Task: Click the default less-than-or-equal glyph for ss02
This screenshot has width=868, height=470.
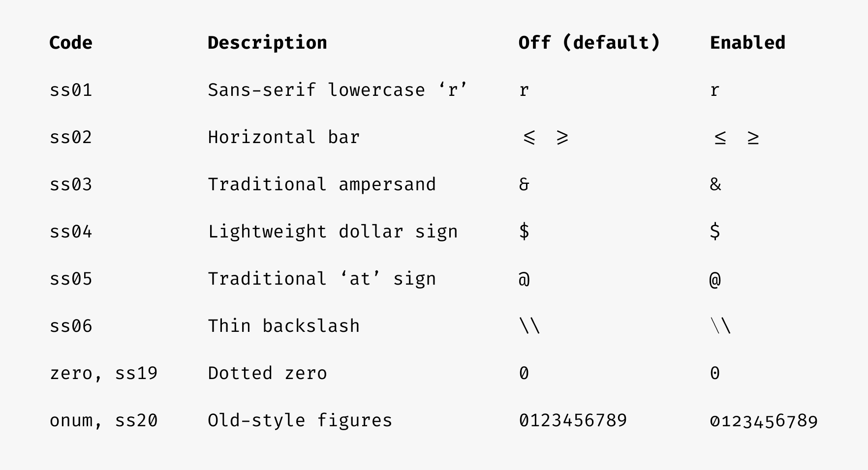Action: pyautogui.click(x=529, y=138)
